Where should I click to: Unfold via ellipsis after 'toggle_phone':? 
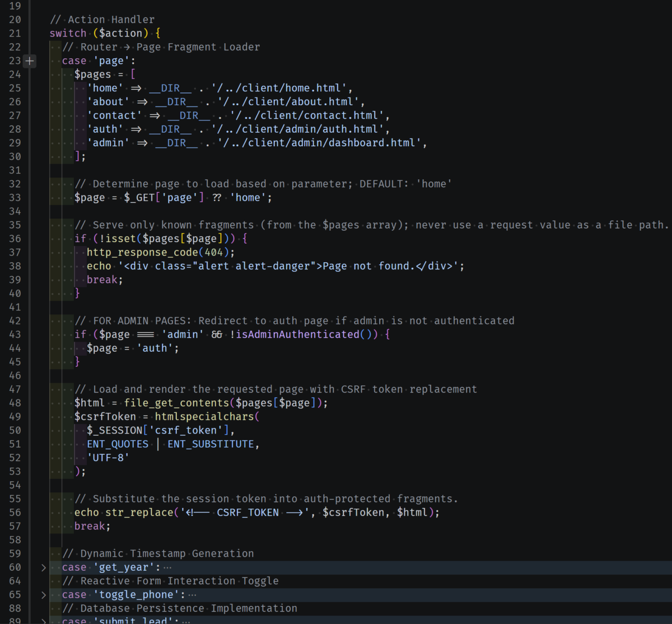[192, 595]
